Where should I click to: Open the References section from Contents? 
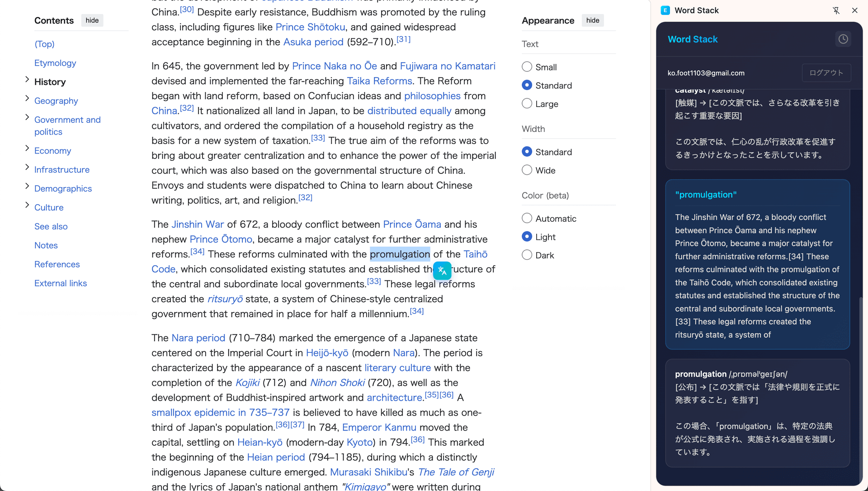(x=57, y=264)
